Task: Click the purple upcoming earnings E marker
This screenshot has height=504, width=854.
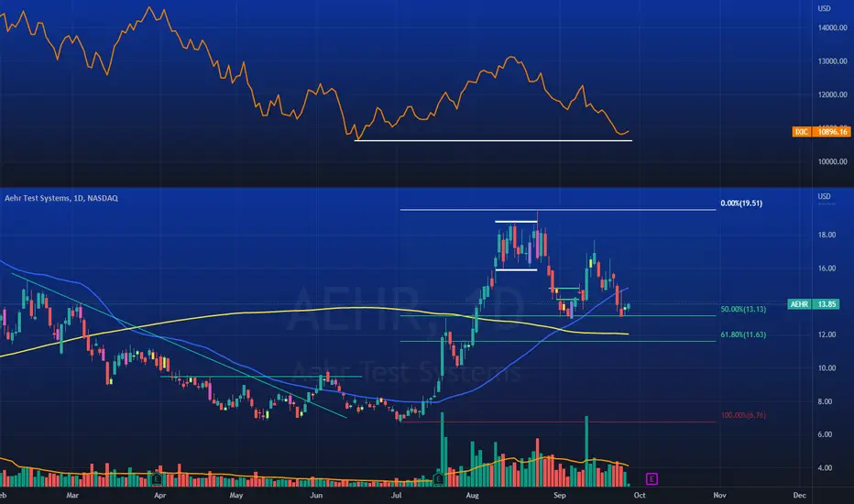Action: pyautogui.click(x=651, y=479)
